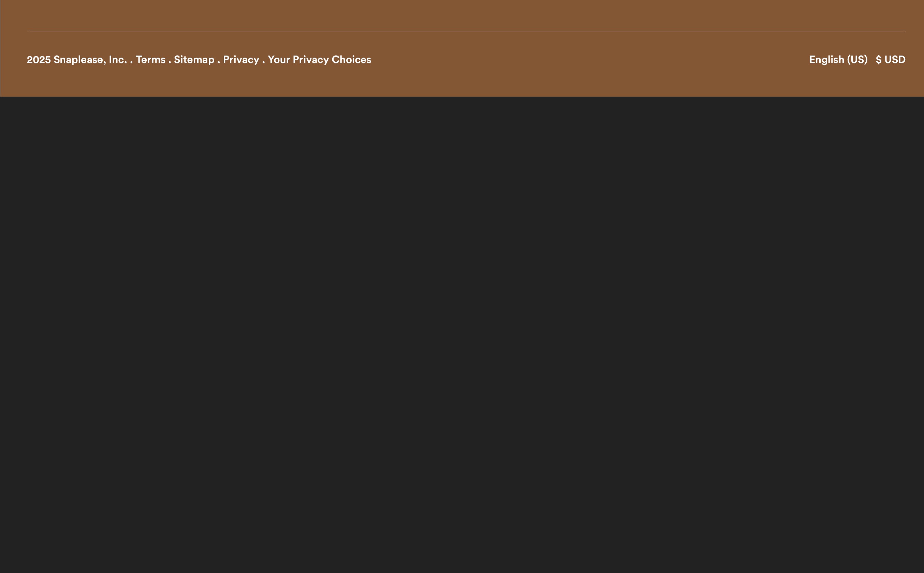Click the word English in the language selector
Screen dimensions: 924x573
826,60
